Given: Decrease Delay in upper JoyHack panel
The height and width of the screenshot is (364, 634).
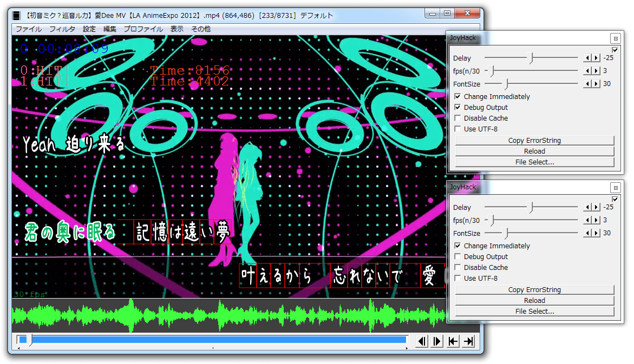Looking at the screenshot, I should click(x=587, y=58).
